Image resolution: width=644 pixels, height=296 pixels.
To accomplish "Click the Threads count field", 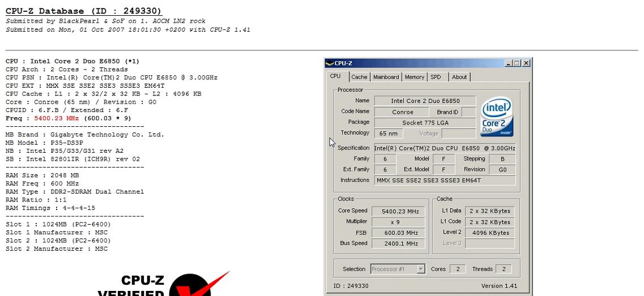I will point(504,269).
